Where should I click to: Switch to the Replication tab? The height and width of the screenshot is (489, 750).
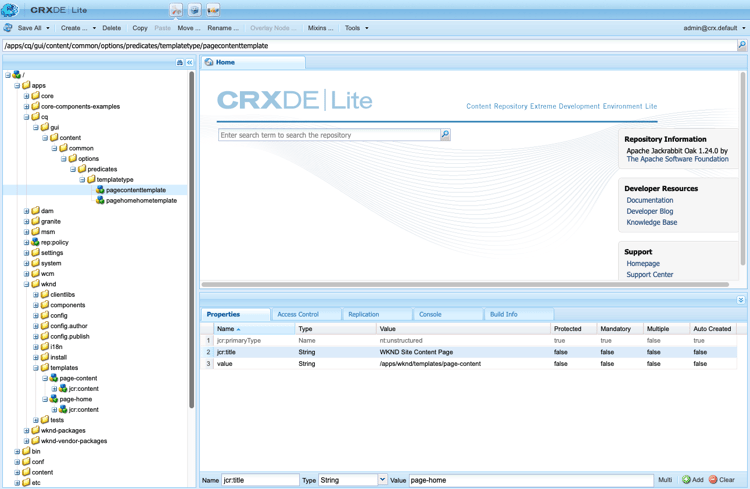coord(377,314)
